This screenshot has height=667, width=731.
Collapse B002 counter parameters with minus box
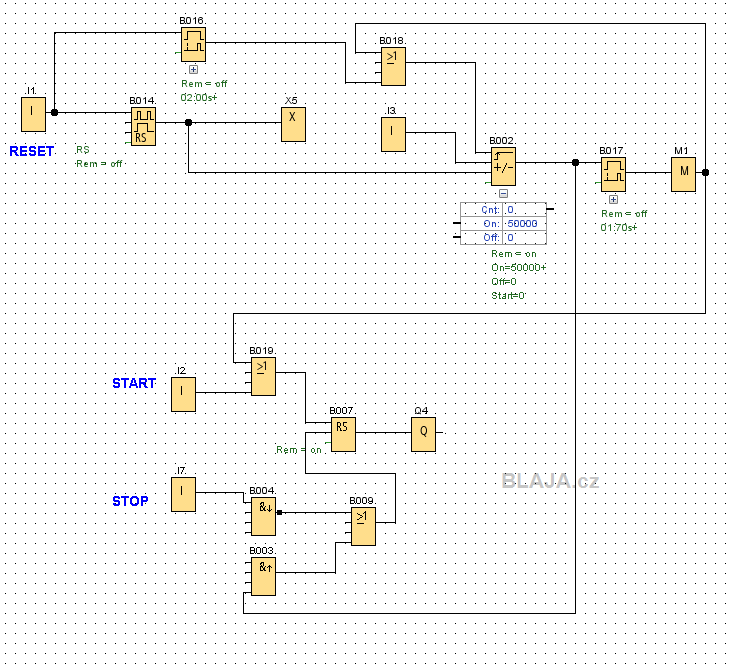pyautogui.click(x=503, y=193)
